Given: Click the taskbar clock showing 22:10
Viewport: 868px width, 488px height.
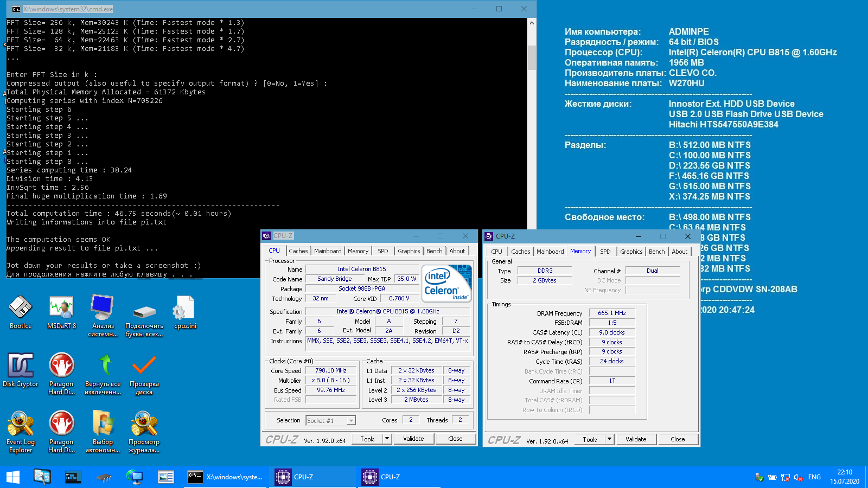Looking at the screenshot, I should [845, 477].
